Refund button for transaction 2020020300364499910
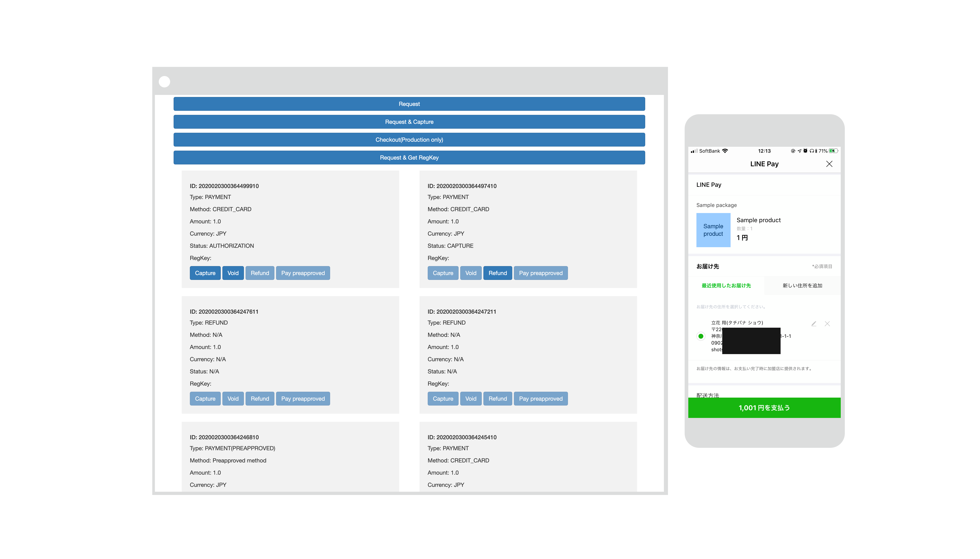This screenshot has width=980, height=559. pos(260,273)
